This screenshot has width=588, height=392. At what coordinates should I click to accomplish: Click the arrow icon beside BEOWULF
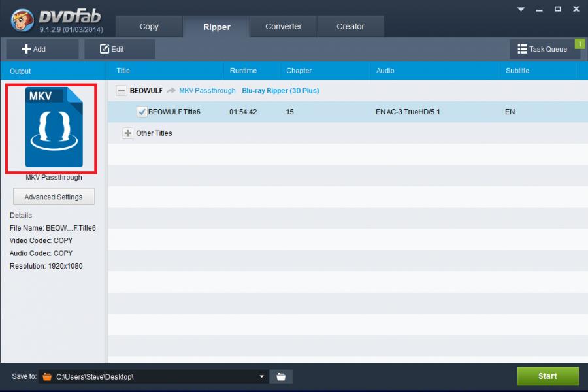(x=171, y=91)
